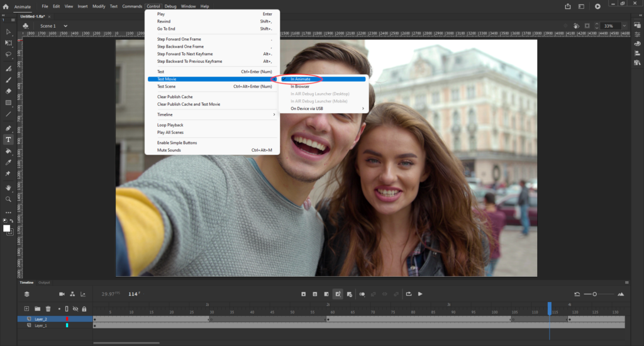Select the Zoom magnifier tool
The width and height of the screenshot is (644, 346).
pyautogui.click(x=8, y=199)
